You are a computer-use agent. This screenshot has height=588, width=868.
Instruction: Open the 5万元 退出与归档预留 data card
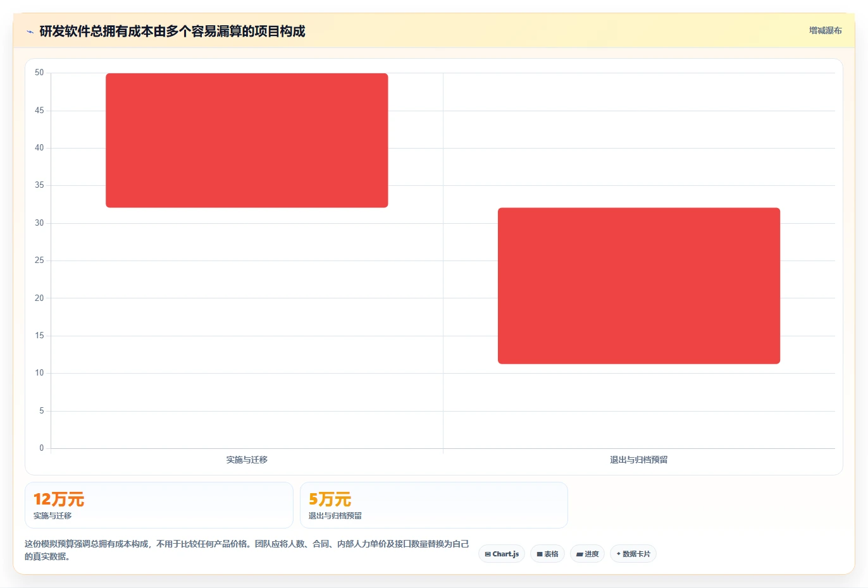click(434, 505)
